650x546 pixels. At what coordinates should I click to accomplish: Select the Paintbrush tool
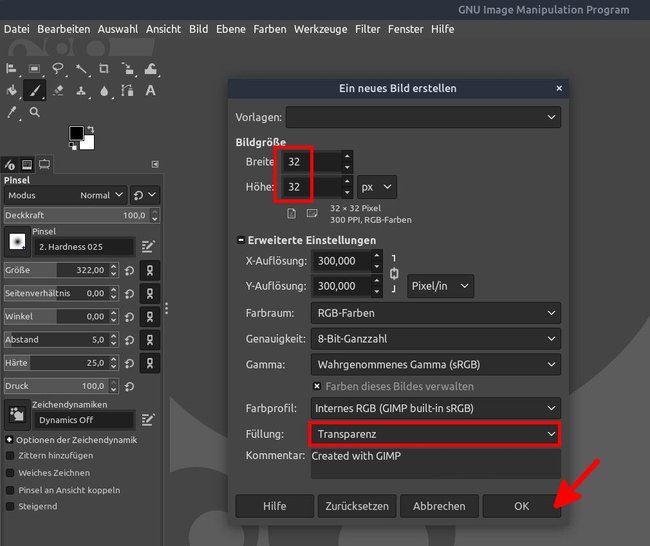[x=34, y=90]
